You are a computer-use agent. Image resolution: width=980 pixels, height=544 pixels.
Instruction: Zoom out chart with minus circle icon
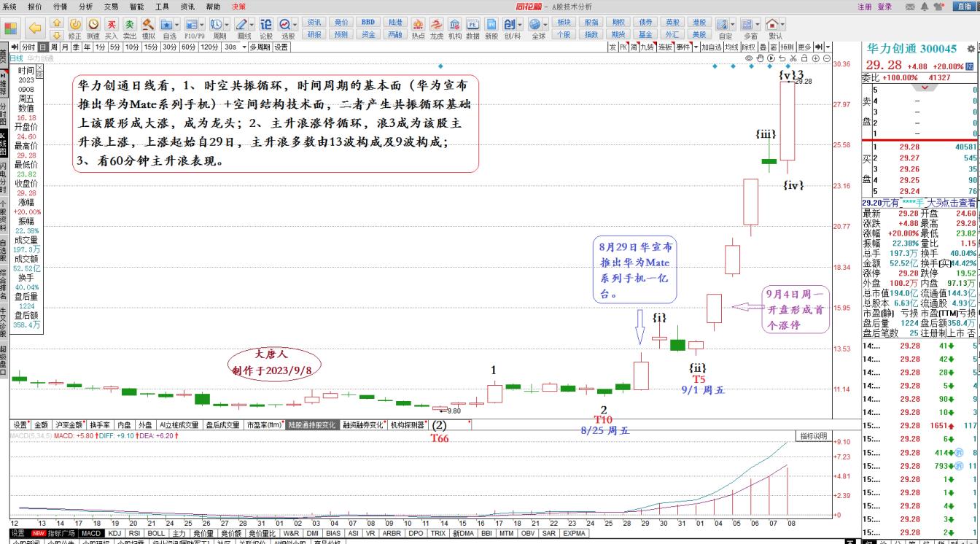[828, 58]
